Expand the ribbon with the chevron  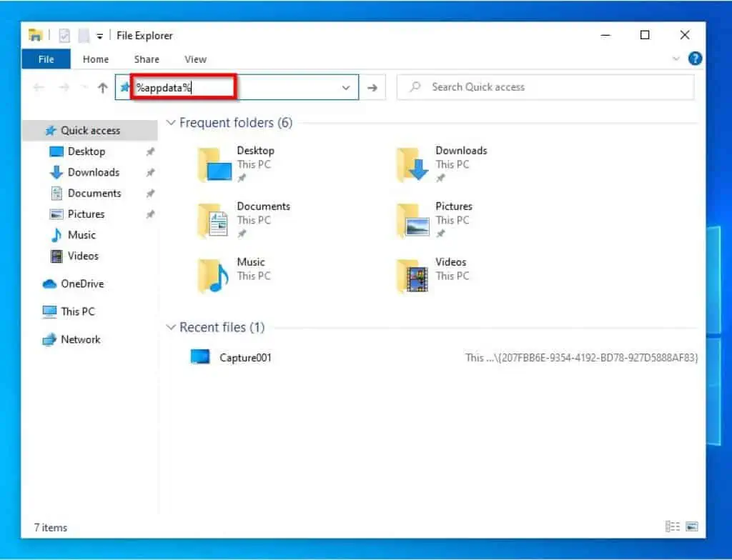point(676,59)
